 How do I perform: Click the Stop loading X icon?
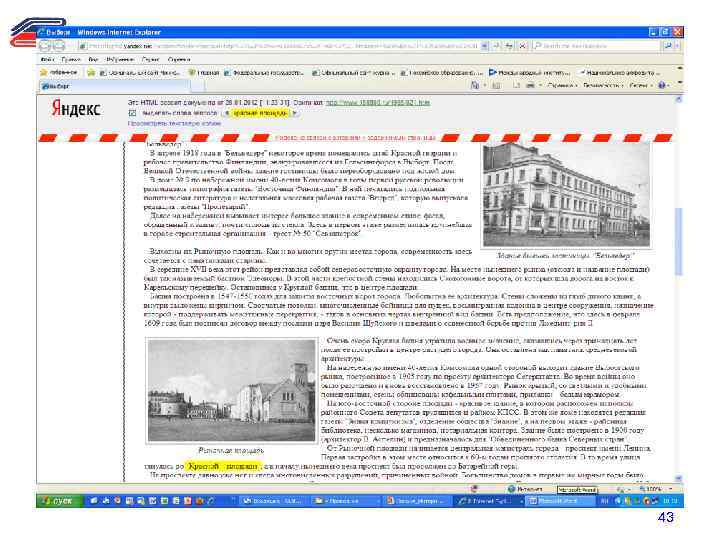coord(522,46)
